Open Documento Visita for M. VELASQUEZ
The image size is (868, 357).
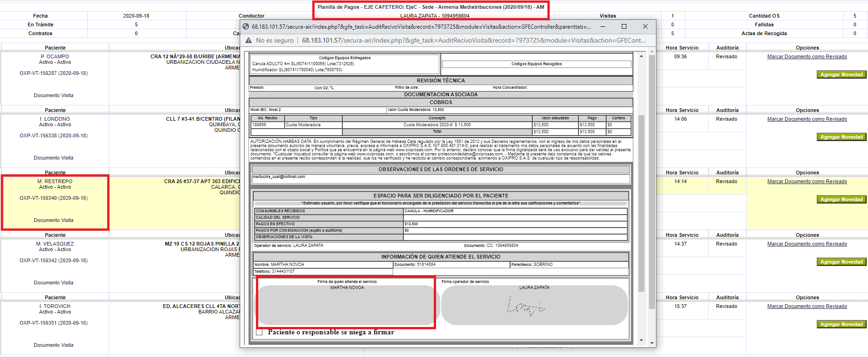tap(54, 283)
